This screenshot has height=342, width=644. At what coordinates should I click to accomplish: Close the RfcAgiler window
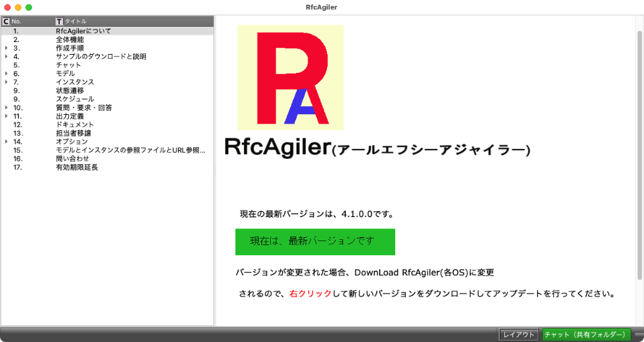pos(7,7)
